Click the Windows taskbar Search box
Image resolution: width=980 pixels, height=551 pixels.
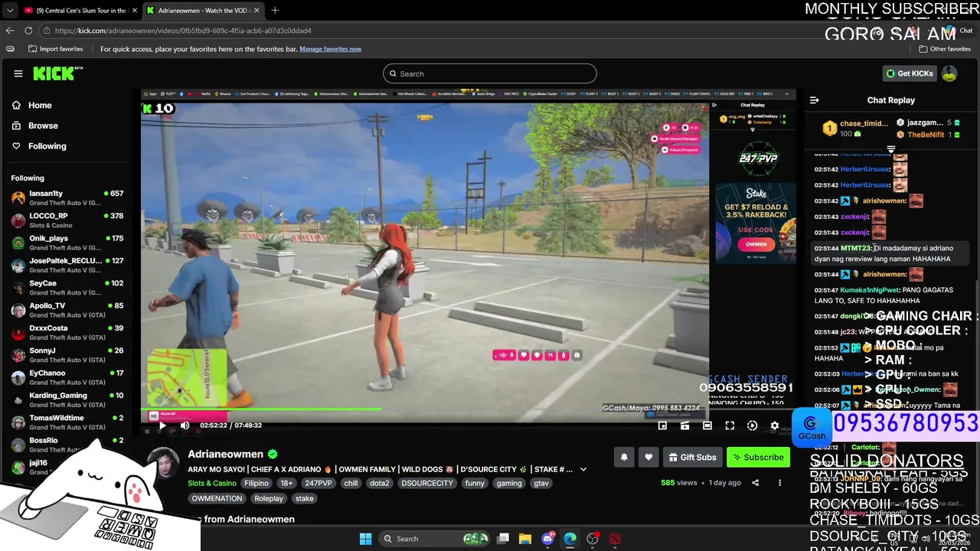435,539
